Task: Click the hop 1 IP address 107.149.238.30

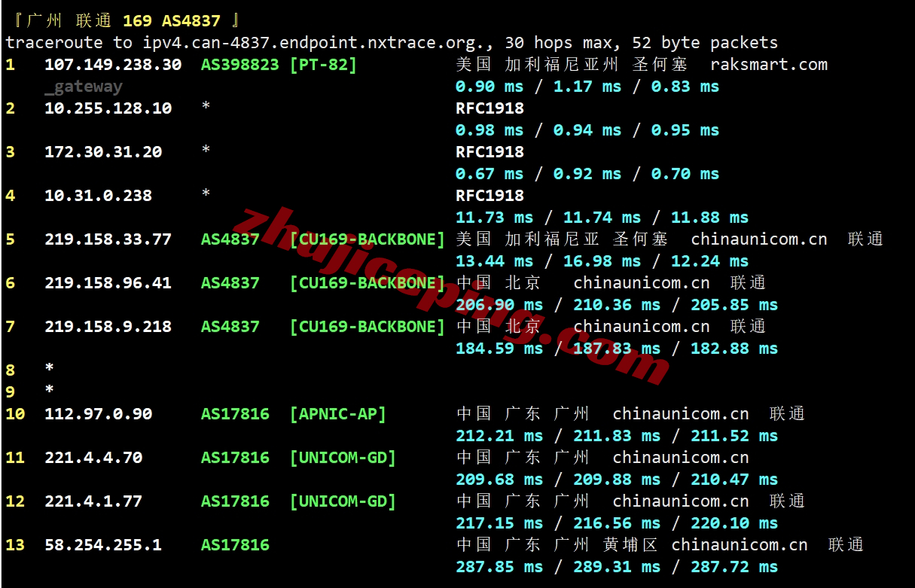Action: pos(113,65)
